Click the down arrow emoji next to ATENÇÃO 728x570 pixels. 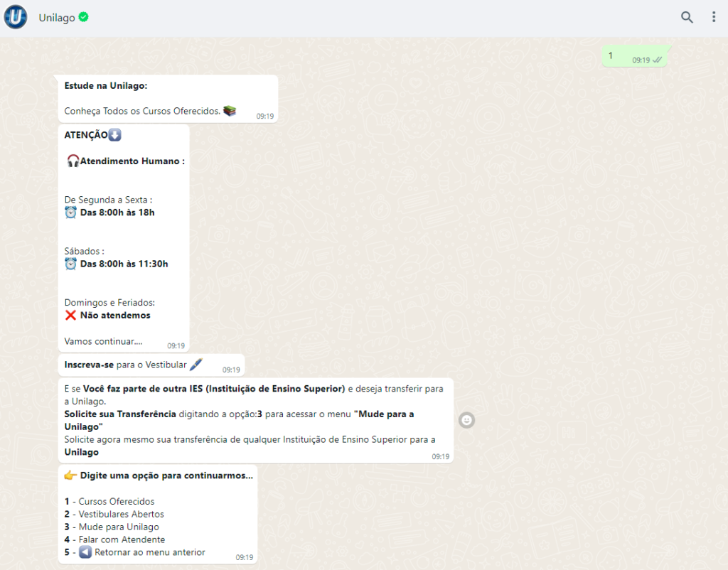pyautogui.click(x=114, y=135)
